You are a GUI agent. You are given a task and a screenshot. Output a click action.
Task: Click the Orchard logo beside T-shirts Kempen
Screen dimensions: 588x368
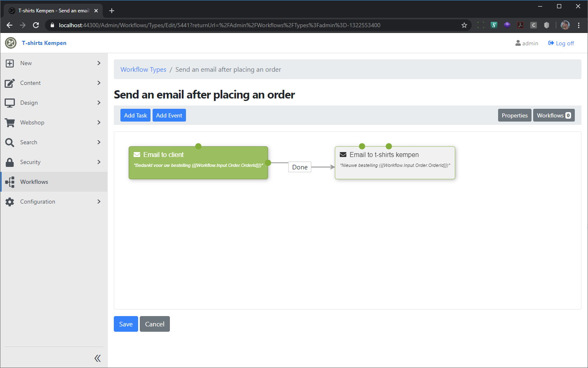(x=11, y=43)
